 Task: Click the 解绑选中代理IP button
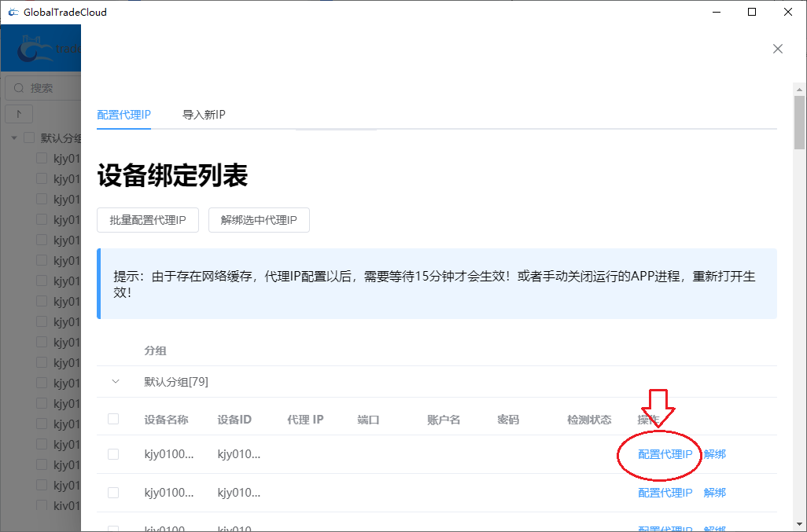(258, 220)
